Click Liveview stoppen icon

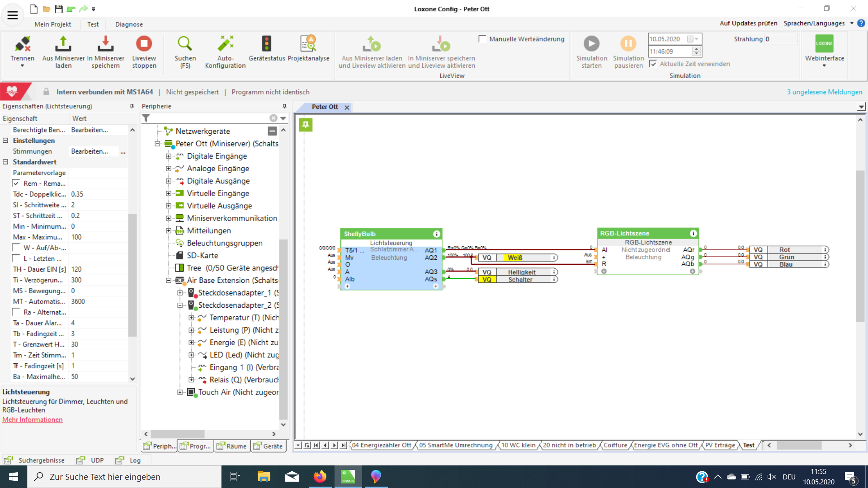pos(144,44)
